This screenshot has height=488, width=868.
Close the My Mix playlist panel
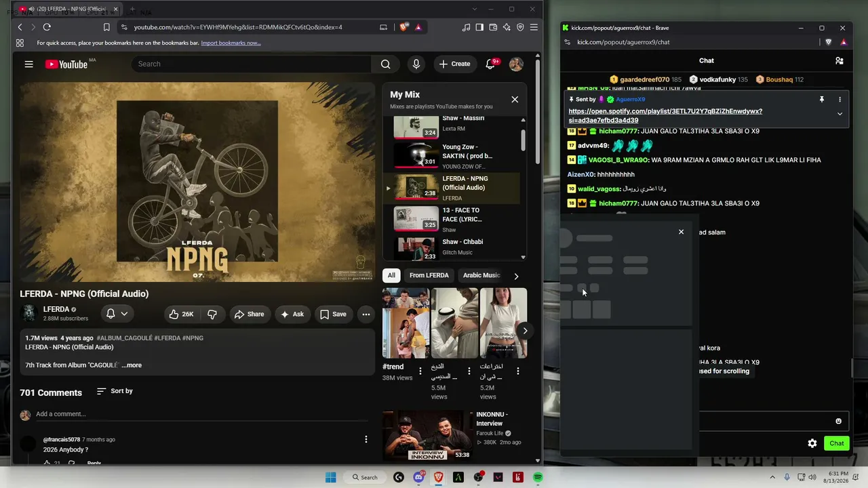coord(515,100)
